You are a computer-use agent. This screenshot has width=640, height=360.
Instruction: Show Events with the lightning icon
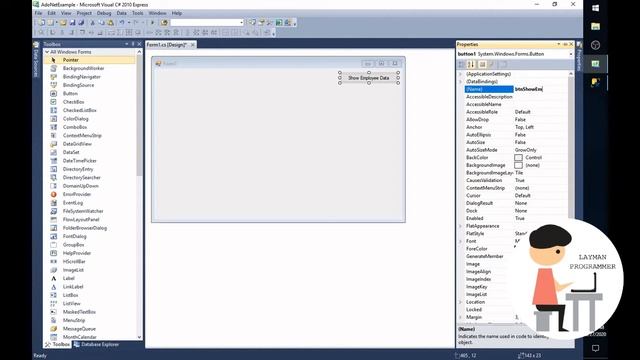pos(492,64)
